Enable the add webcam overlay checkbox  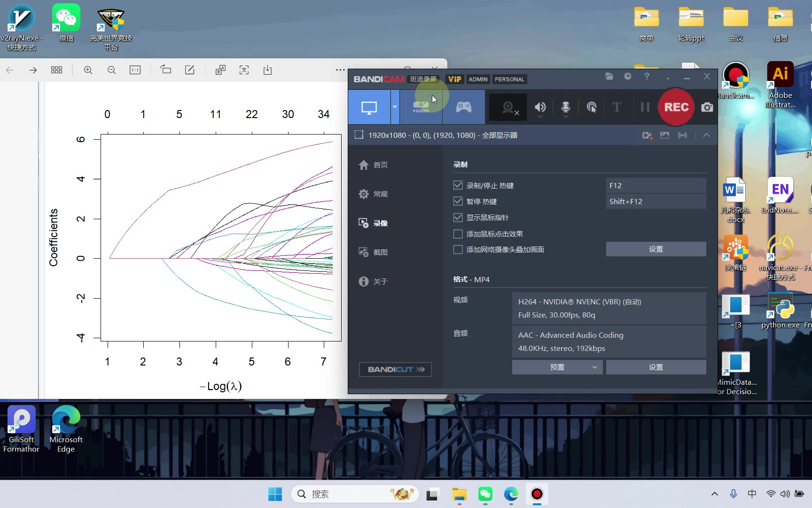pyautogui.click(x=458, y=249)
